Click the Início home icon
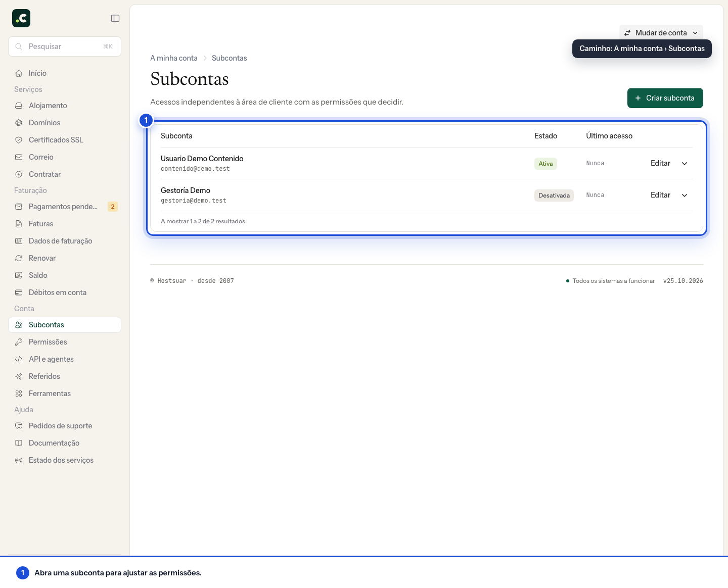The width and height of the screenshot is (728, 588). click(19, 73)
